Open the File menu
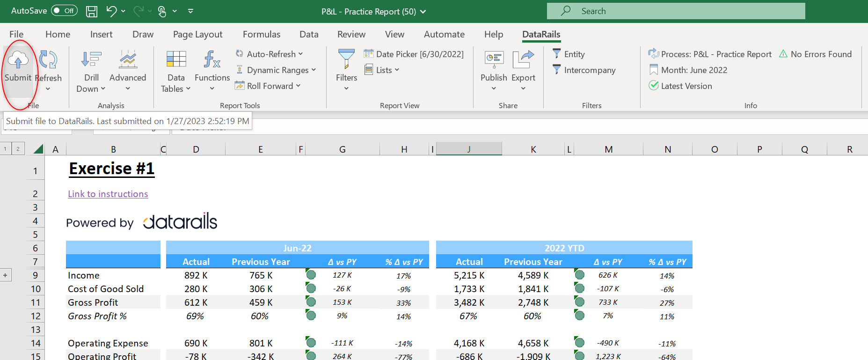Viewport: 868px width, 360px height. pos(16,34)
